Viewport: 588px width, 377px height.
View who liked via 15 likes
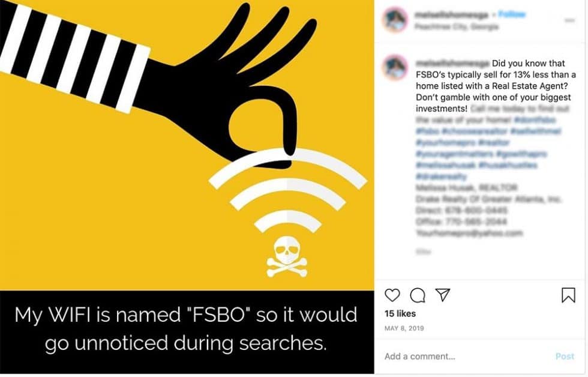[x=400, y=313]
